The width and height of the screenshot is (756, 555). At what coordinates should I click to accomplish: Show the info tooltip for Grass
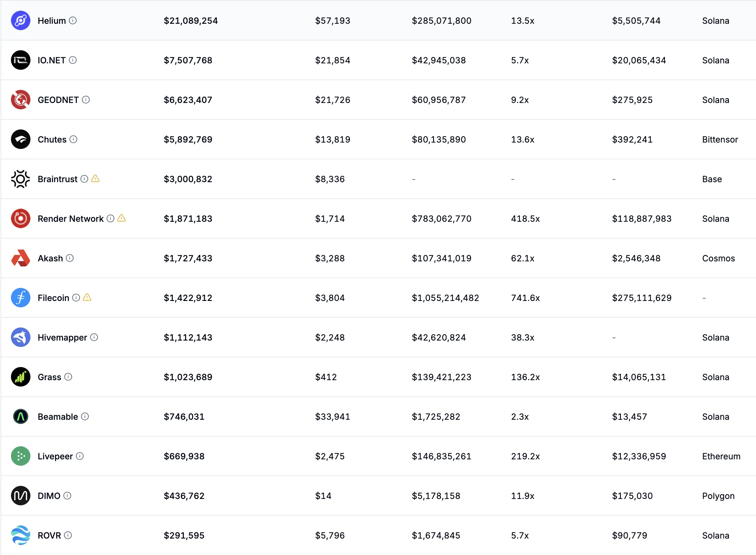pos(68,376)
